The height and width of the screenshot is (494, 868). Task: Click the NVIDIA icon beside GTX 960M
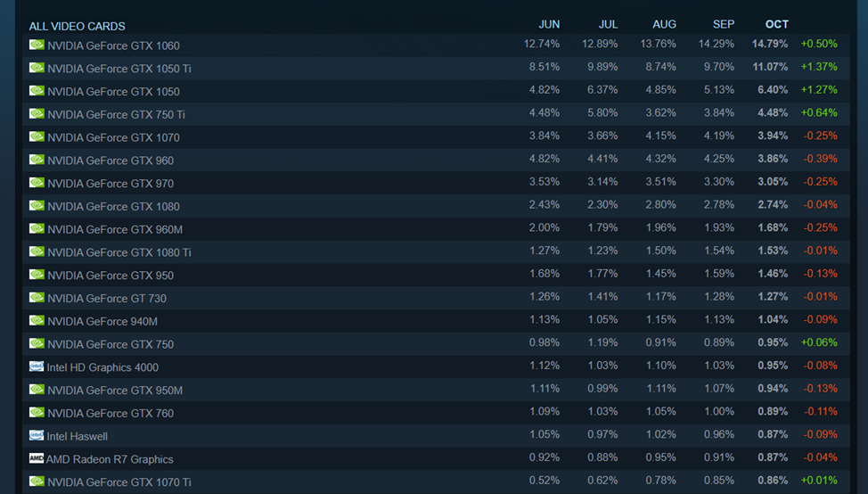point(37,229)
